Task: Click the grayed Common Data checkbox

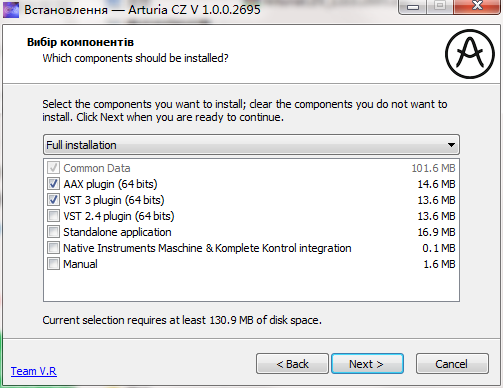Action: click(x=53, y=168)
